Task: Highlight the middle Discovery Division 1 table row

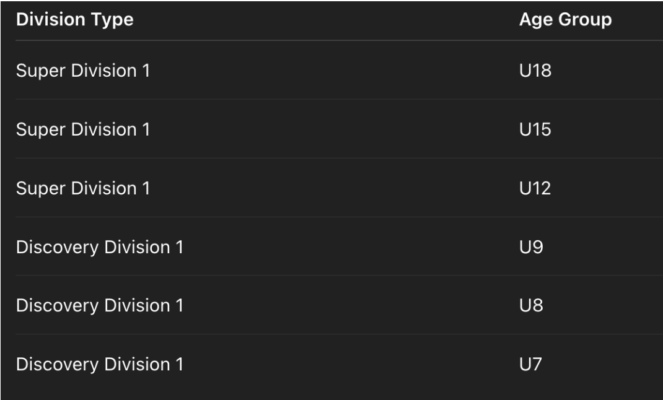Action: (x=330, y=305)
